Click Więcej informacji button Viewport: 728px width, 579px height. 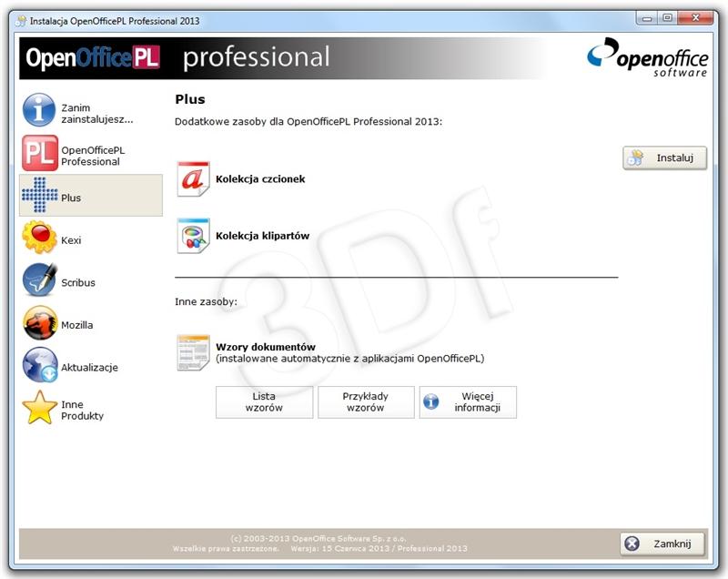point(468,402)
